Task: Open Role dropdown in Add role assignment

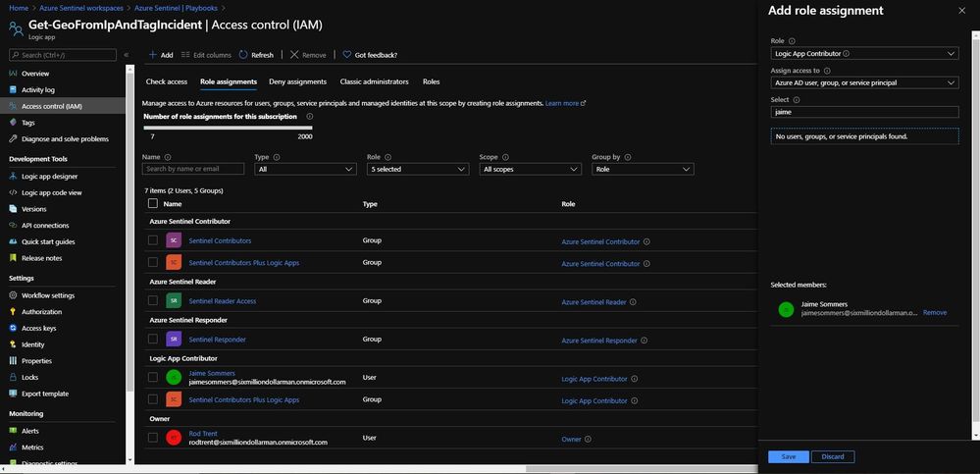Action: [x=864, y=54]
